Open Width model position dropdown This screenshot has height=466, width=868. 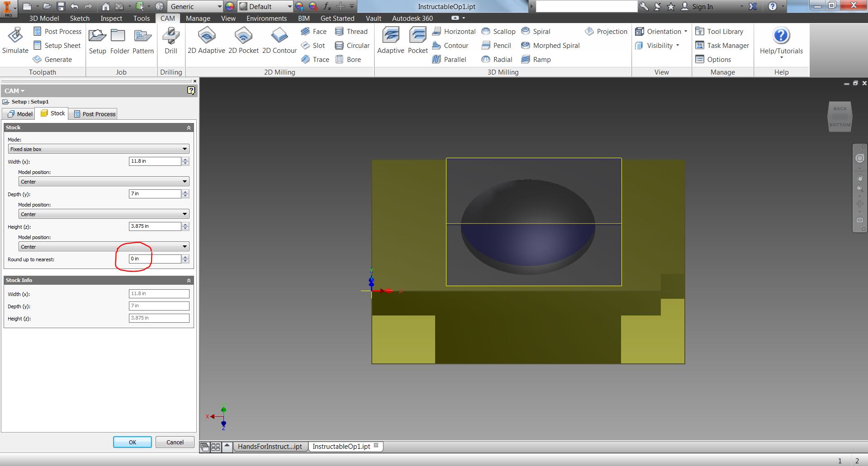click(104, 182)
